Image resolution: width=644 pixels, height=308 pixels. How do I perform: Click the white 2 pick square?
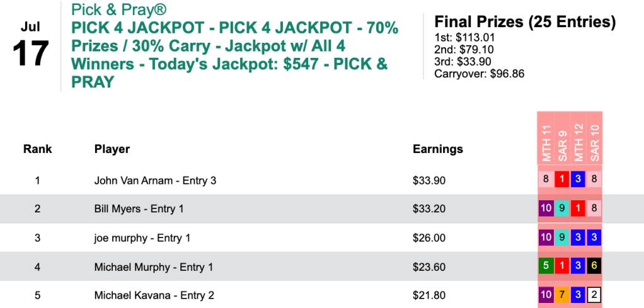point(594,295)
